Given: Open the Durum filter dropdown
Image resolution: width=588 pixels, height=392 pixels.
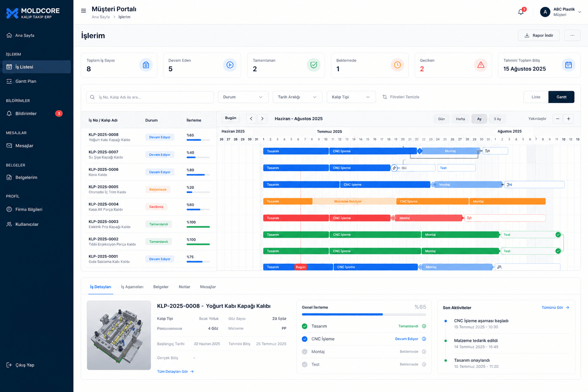Looking at the screenshot, I should point(243,97).
